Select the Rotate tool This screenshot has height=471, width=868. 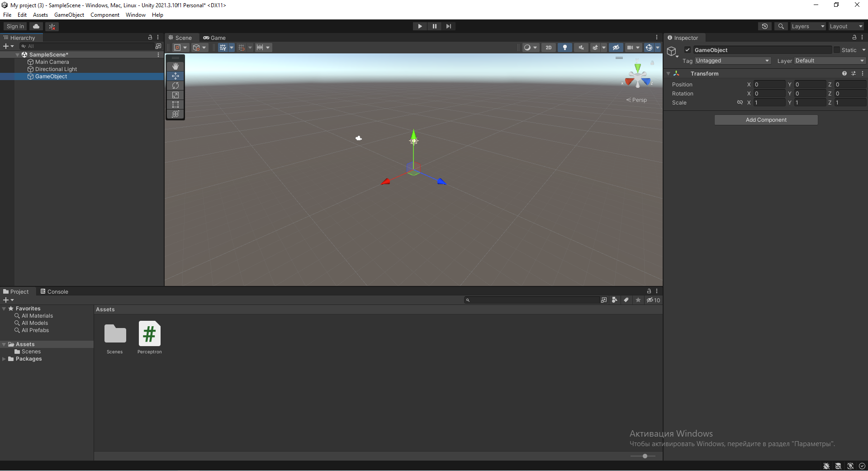175,86
